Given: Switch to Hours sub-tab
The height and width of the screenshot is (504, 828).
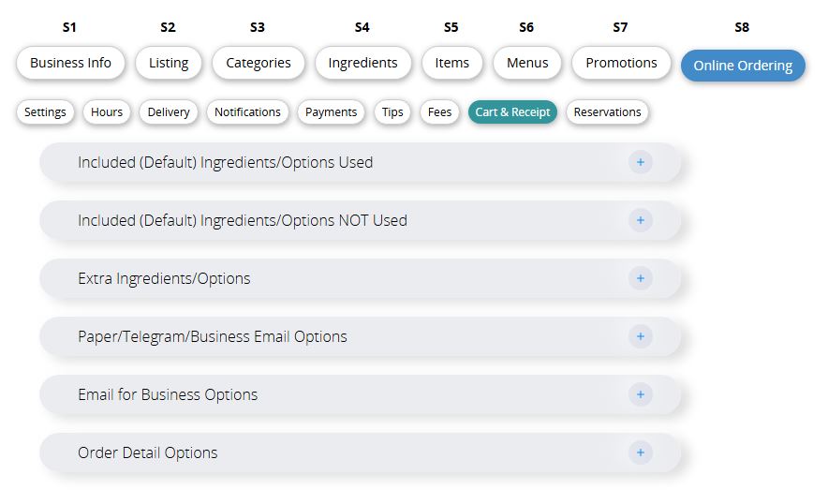Looking at the screenshot, I should click(x=107, y=112).
